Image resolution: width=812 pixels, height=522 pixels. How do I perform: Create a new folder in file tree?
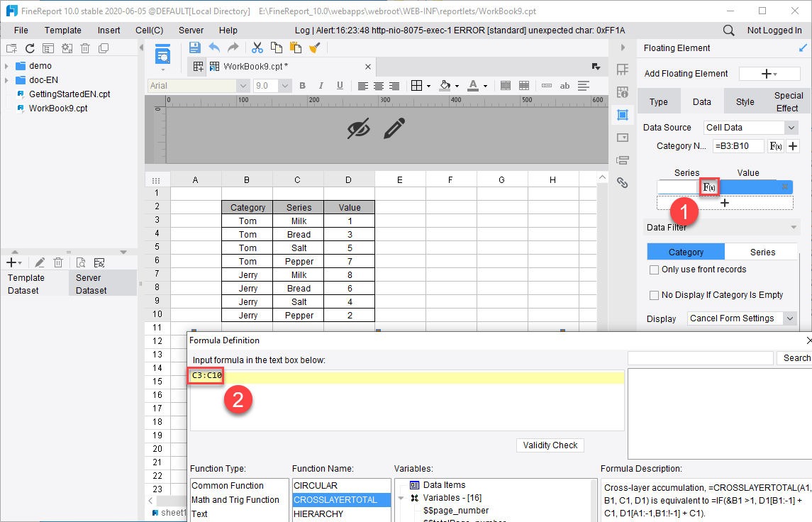[11, 48]
